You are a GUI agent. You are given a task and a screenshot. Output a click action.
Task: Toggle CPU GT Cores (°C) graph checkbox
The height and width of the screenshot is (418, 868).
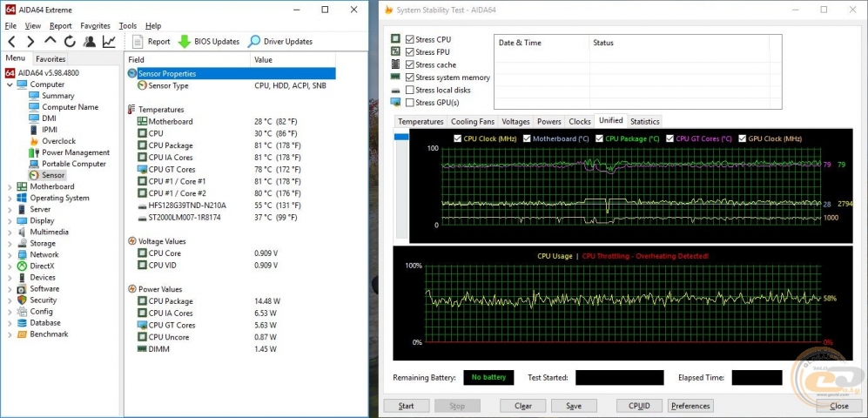coord(670,138)
